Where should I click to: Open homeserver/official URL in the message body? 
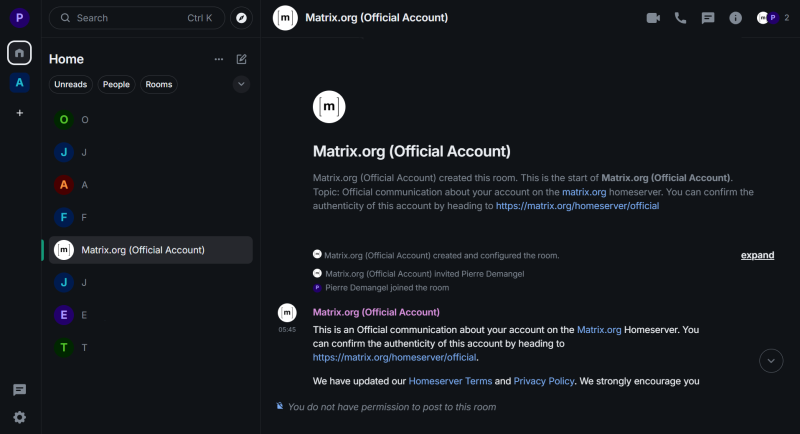click(x=394, y=358)
